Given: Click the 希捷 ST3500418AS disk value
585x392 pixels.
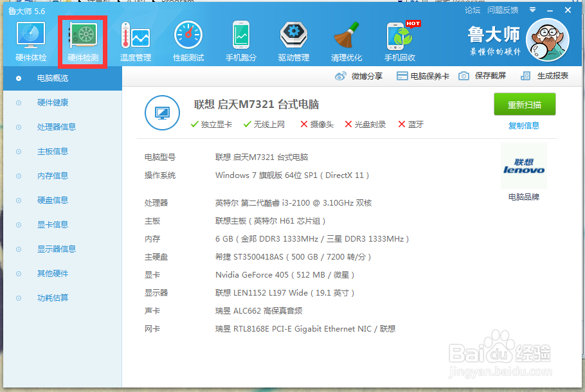Looking at the screenshot, I should tap(293, 257).
